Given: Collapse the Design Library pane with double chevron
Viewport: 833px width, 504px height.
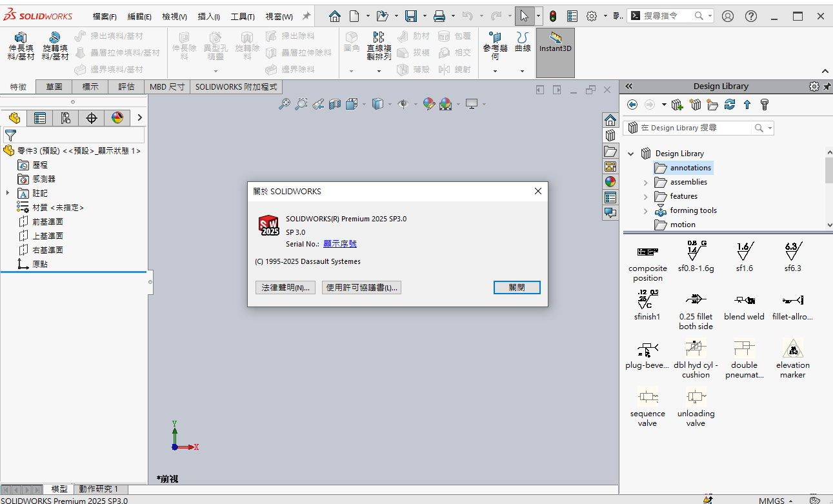Looking at the screenshot, I should 629,86.
